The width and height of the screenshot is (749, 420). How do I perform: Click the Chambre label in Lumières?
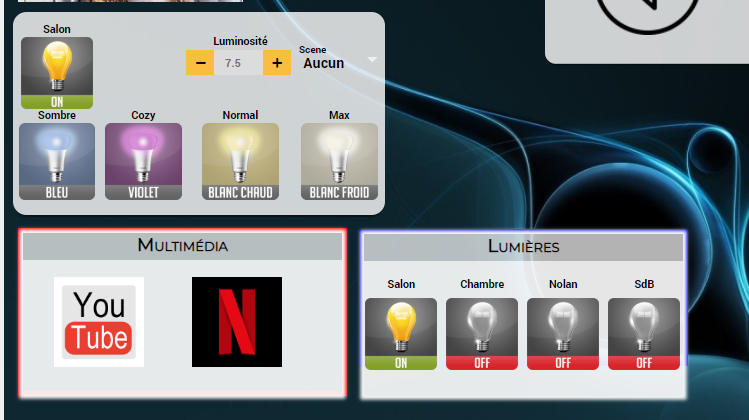(x=482, y=284)
